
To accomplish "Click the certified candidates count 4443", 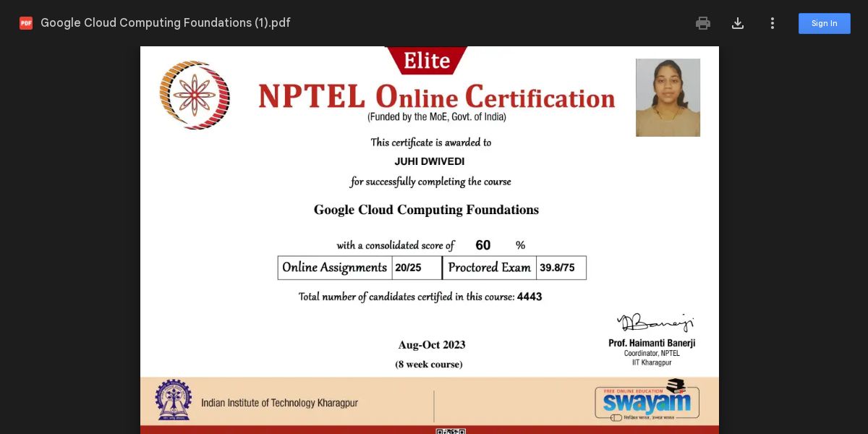I will 529,297.
